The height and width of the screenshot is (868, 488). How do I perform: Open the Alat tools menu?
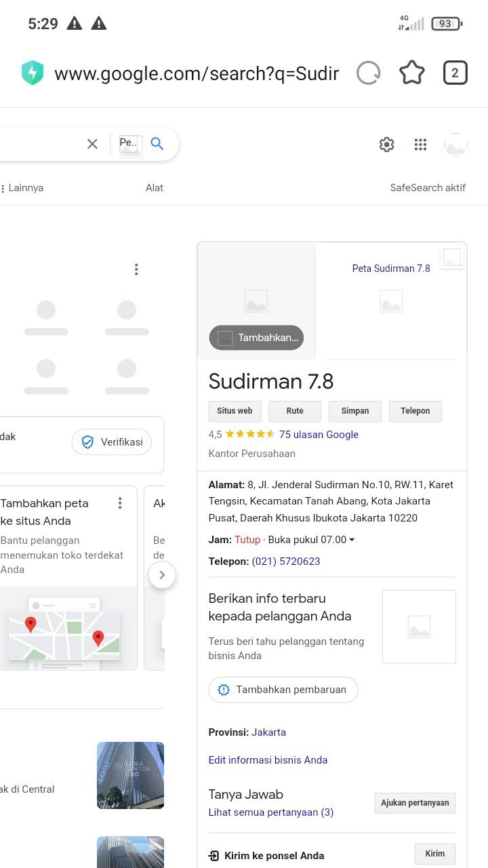tap(155, 188)
